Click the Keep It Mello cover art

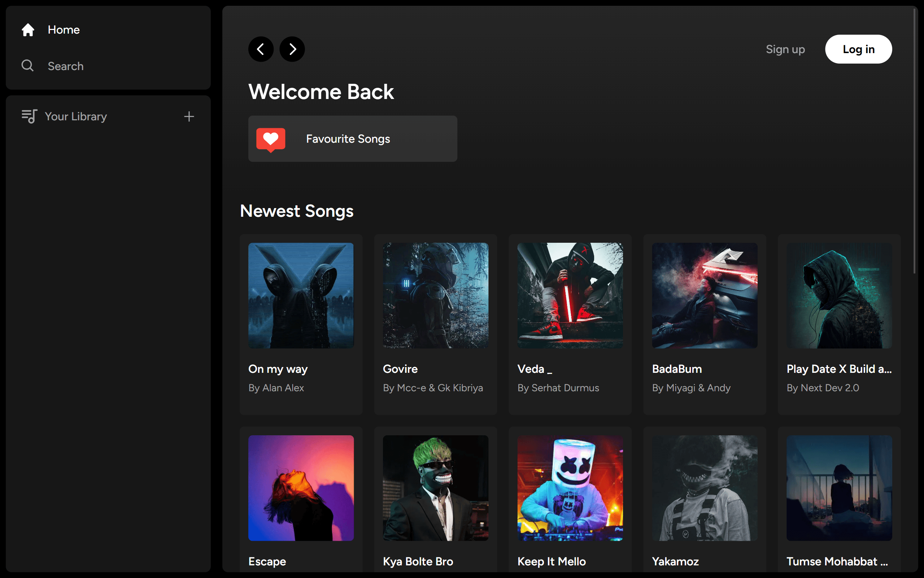pos(570,488)
